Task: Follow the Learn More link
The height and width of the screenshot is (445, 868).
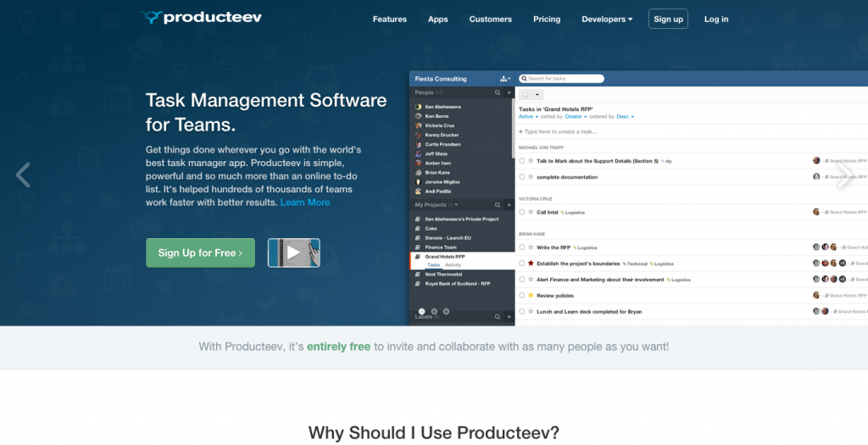Action: point(305,203)
